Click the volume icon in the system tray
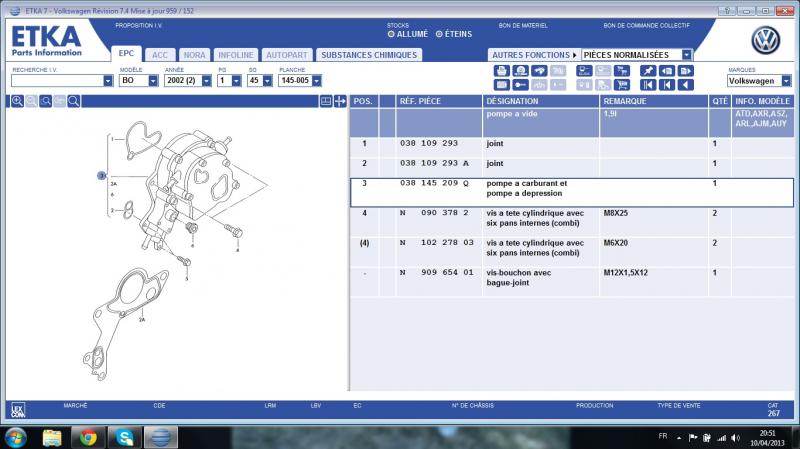This screenshot has height=449, width=800. click(735, 438)
